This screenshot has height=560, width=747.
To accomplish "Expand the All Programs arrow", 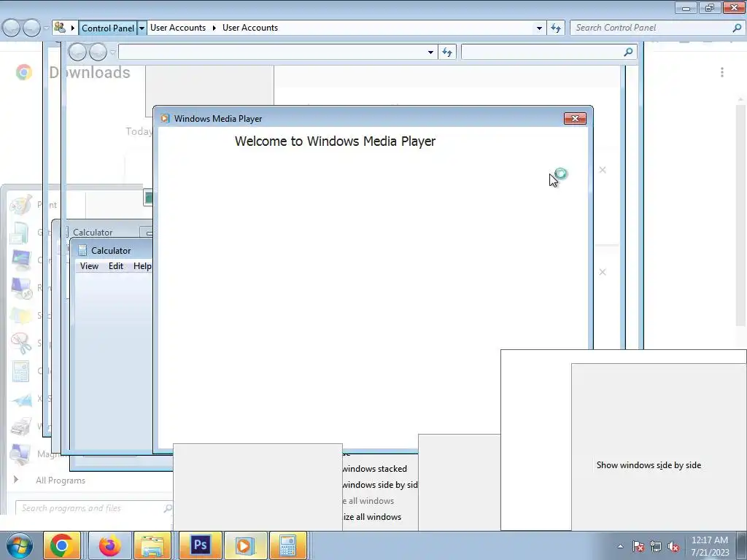I will point(16,480).
